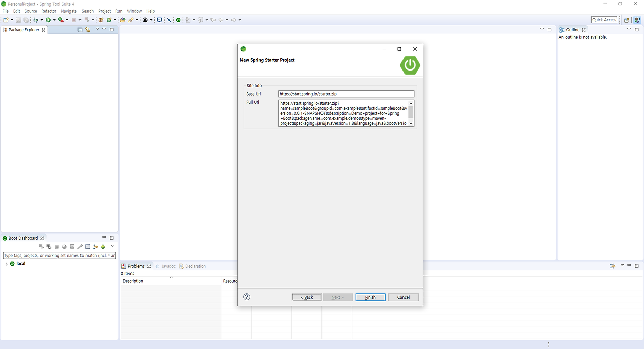Click the Boot Dashboard debug restart icon
This screenshot has width=644, height=349.
pos(49,246)
